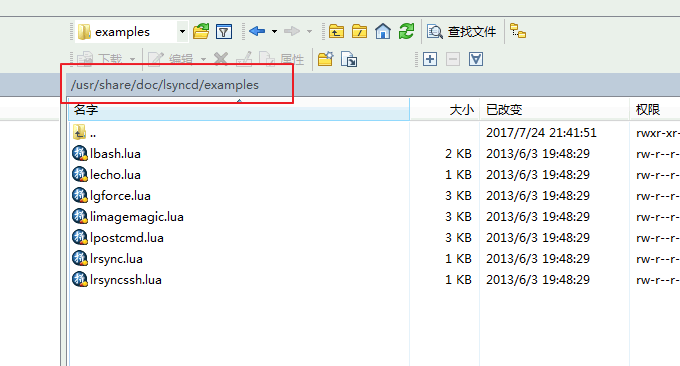
Task: Click the lgforce.lua file icon
Action: click(80, 195)
